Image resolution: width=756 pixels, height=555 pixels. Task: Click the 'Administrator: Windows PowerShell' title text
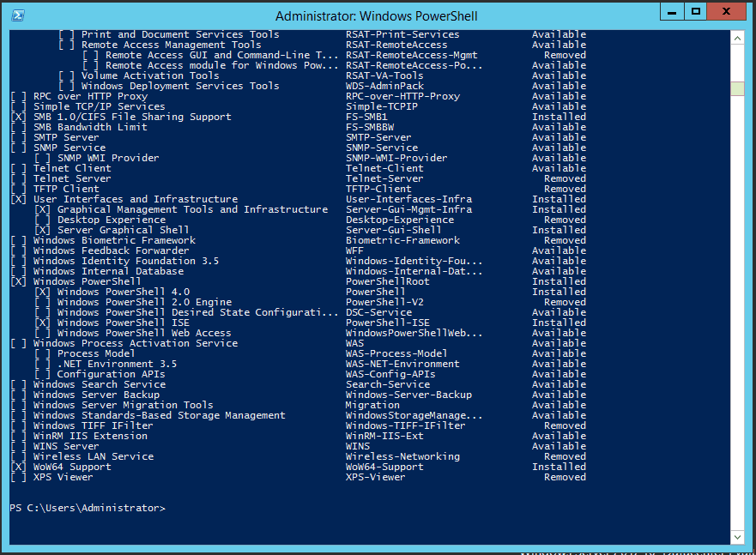(376, 16)
